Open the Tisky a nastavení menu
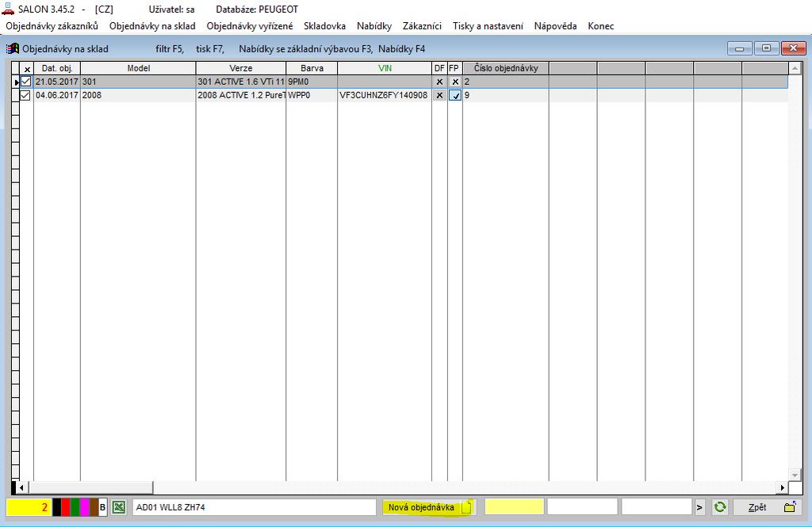The height and width of the screenshot is (527, 812). click(488, 26)
